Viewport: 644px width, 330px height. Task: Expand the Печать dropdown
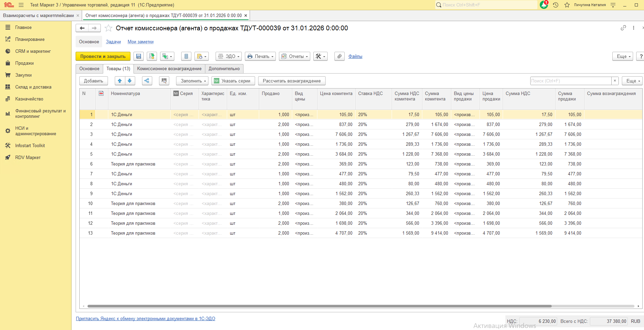pyautogui.click(x=260, y=57)
